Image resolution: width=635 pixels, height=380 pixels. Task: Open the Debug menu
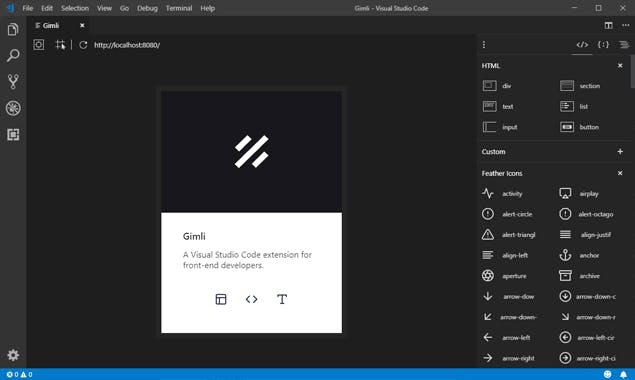click(147, 8)
